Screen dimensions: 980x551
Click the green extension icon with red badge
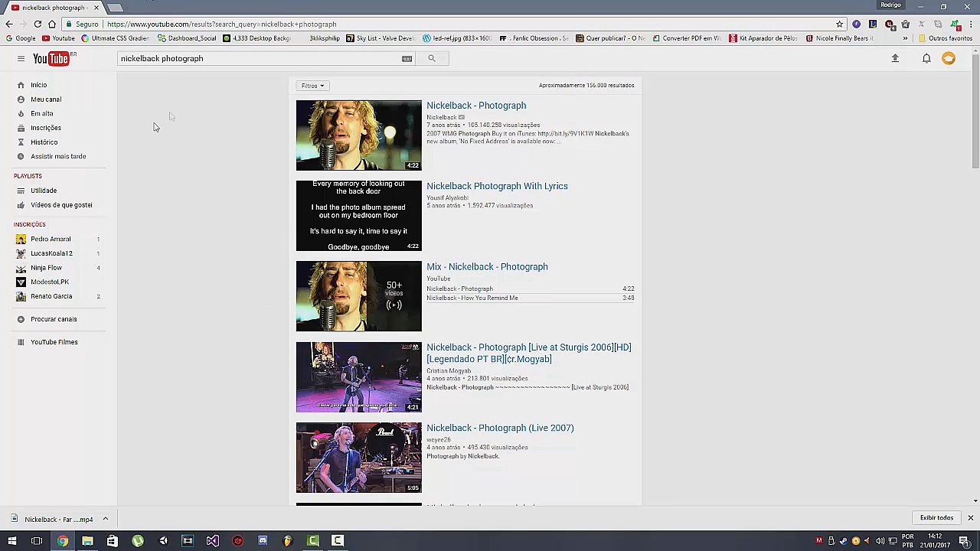click(x=955, y=24)
